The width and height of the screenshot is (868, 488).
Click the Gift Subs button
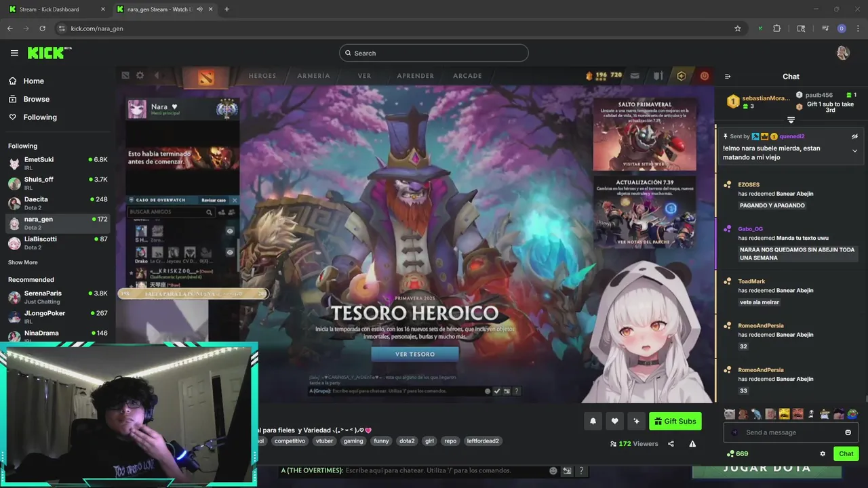pyautogui.click(x=675, y=421)
